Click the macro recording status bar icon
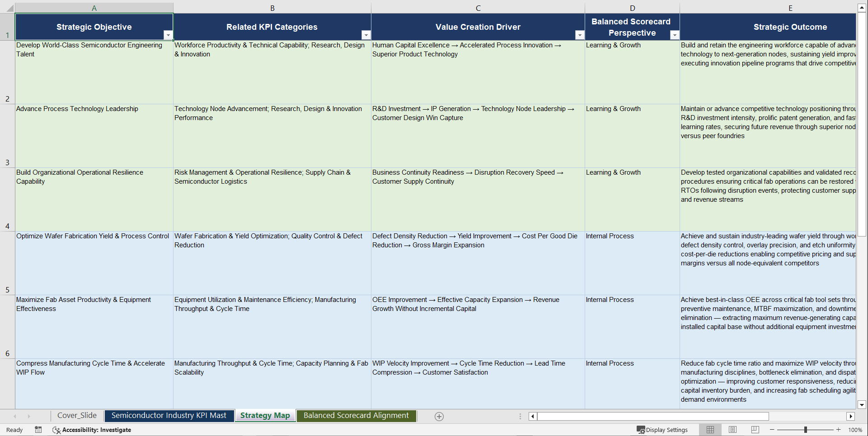This screenshot has width=868, height=436. tap(38, 430)
